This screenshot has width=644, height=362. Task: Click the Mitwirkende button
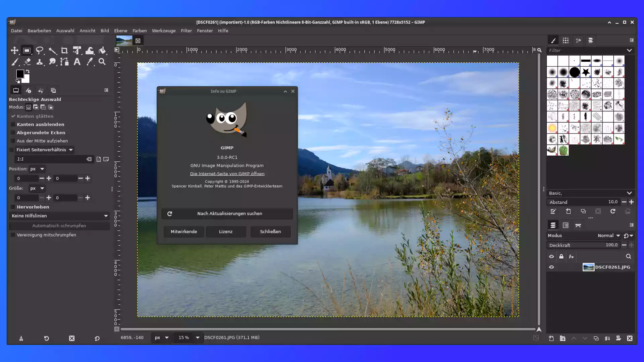click(184, 231)
